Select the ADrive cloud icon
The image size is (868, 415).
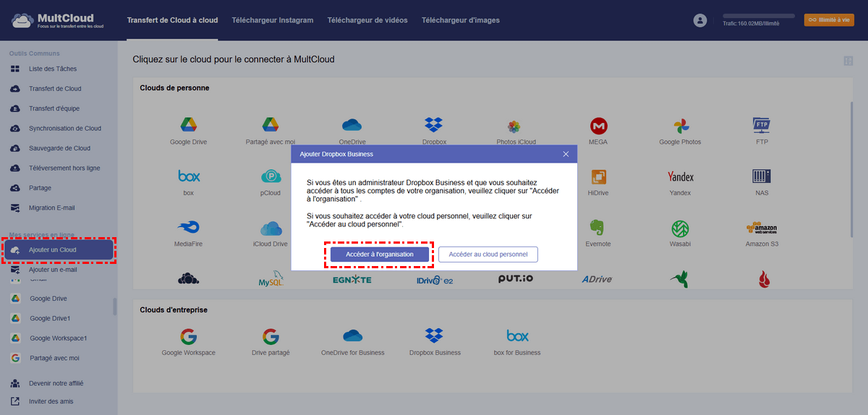[597, 279]
